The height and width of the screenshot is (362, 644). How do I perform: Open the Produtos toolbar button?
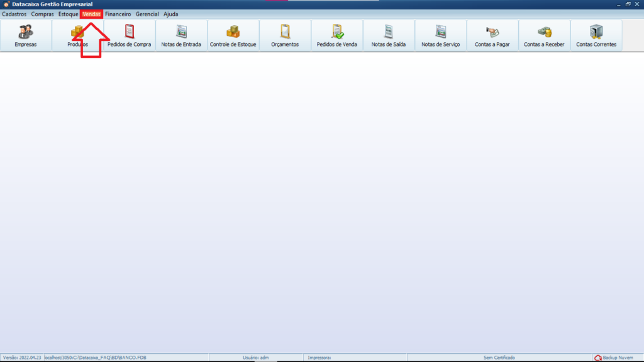pos(78,35)
